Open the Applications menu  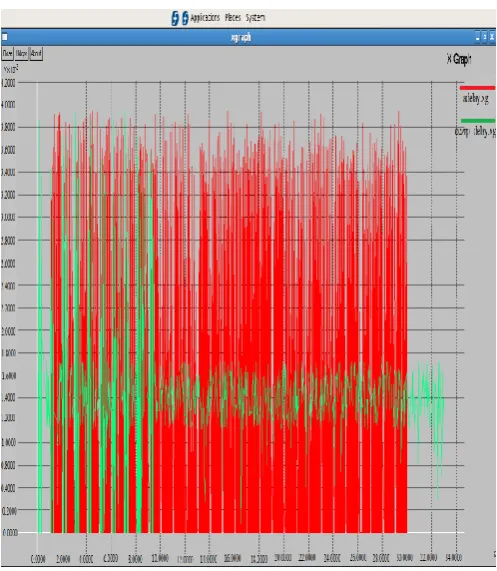click(205, 17)
